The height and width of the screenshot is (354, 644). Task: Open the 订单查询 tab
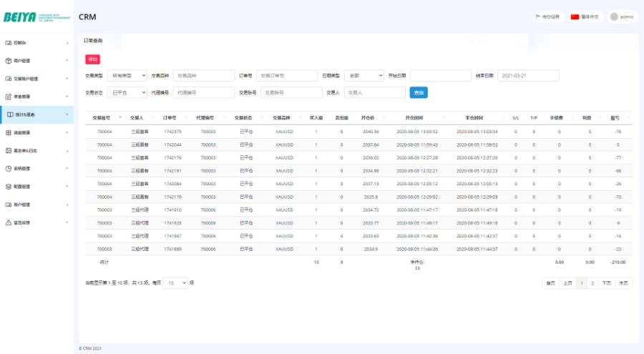(93, 41)
